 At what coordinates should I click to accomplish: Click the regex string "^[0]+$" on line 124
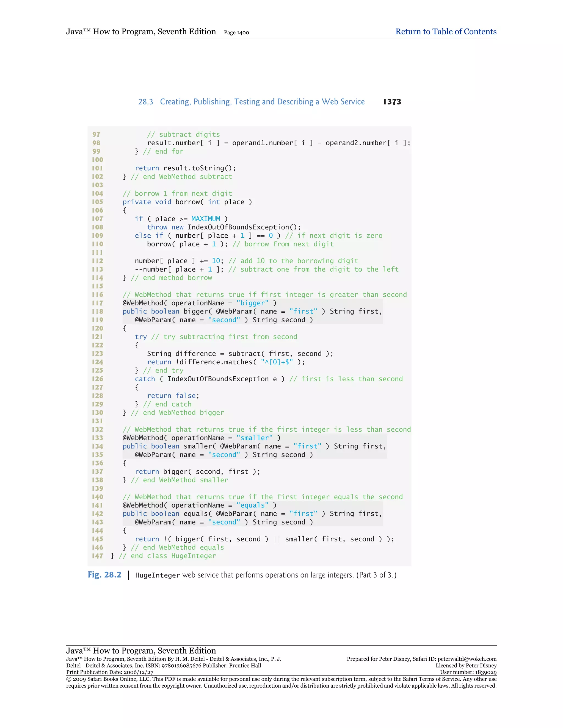click(277, 362)
